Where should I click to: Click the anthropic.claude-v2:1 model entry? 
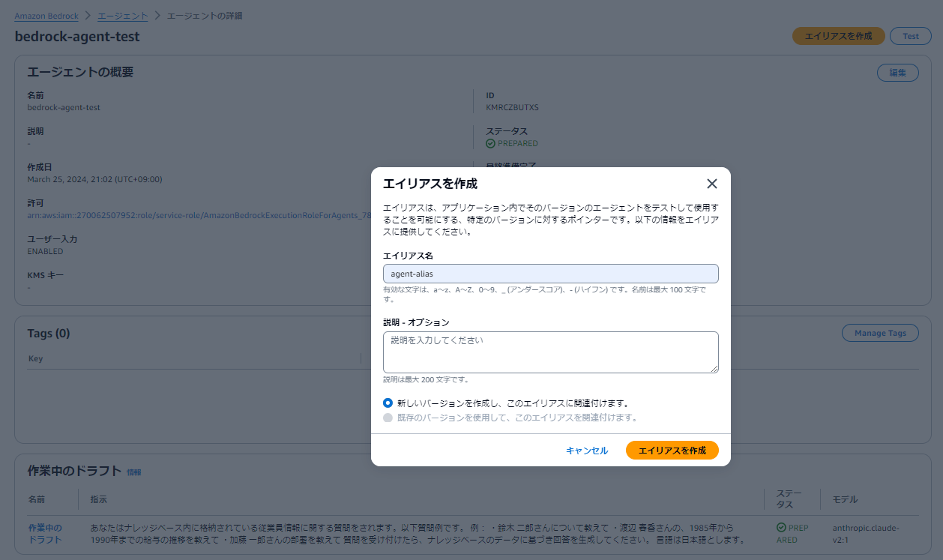click(x=867, y=532)
